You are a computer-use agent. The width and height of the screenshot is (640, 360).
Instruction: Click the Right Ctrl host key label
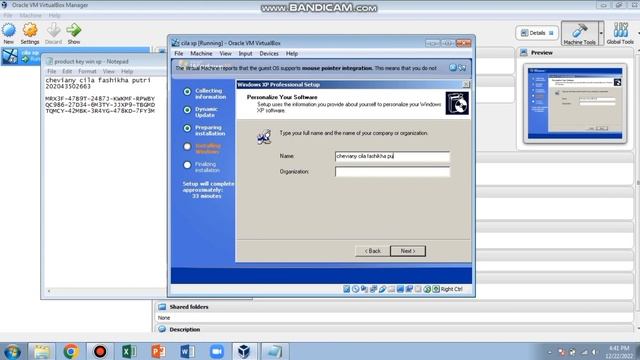click(x=452, y=289)
